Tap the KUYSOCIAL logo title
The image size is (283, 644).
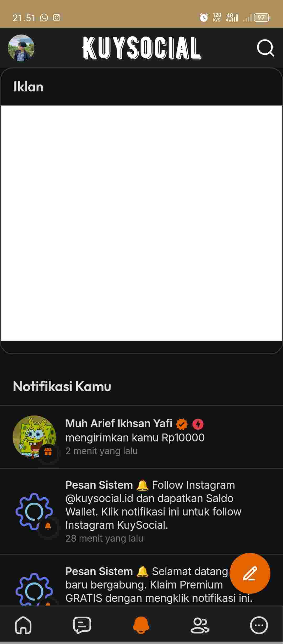coord(142,48)
